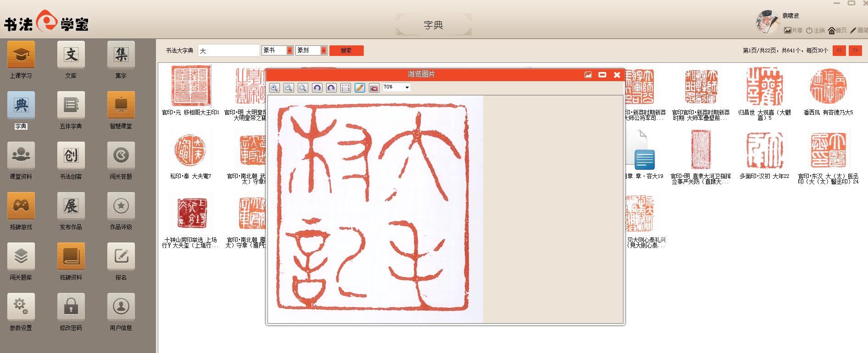Go to 首页 home page
Screen dimensions: 868x353
point(837,30)
